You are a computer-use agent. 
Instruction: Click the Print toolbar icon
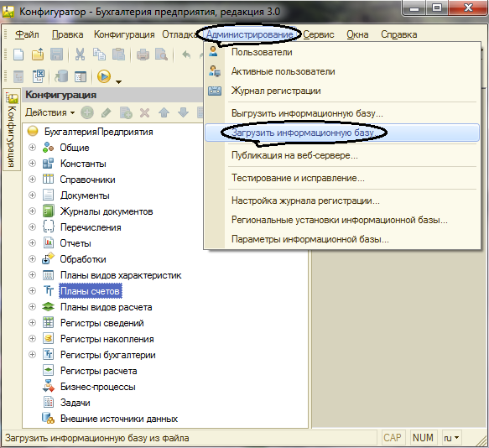click(143, 55)
